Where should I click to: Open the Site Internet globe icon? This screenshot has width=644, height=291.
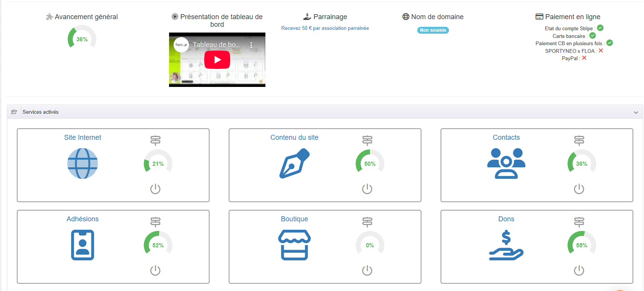(x=83, y=163)
